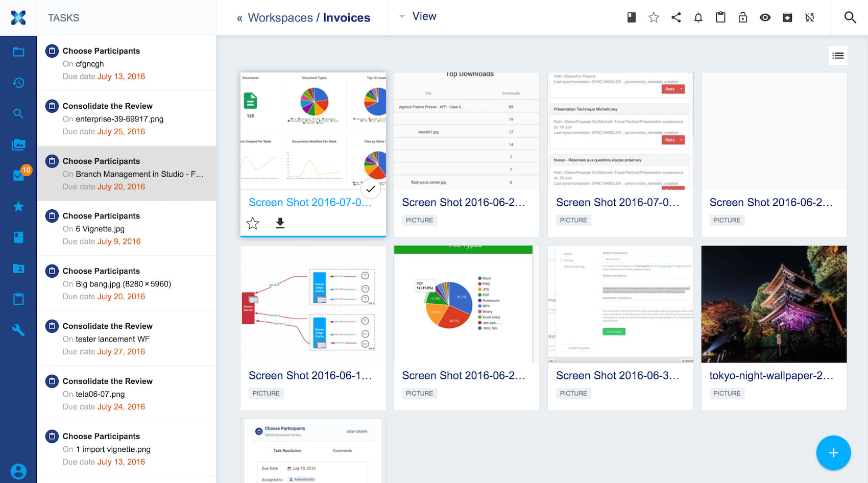Click the Share icon in top toolbar
This screenshot has height=483, width=868.
tap(676, 17)
